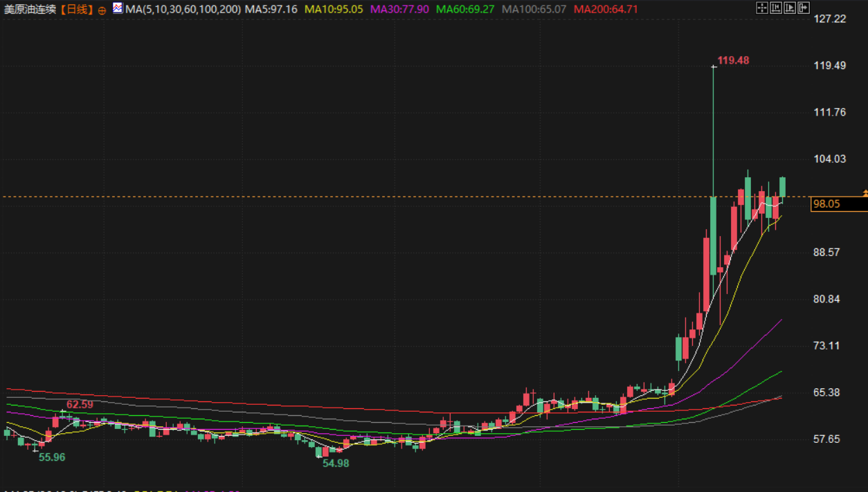868x492 pixels.
Task: Click the 美原油连续 contract name
Action: 30,10
